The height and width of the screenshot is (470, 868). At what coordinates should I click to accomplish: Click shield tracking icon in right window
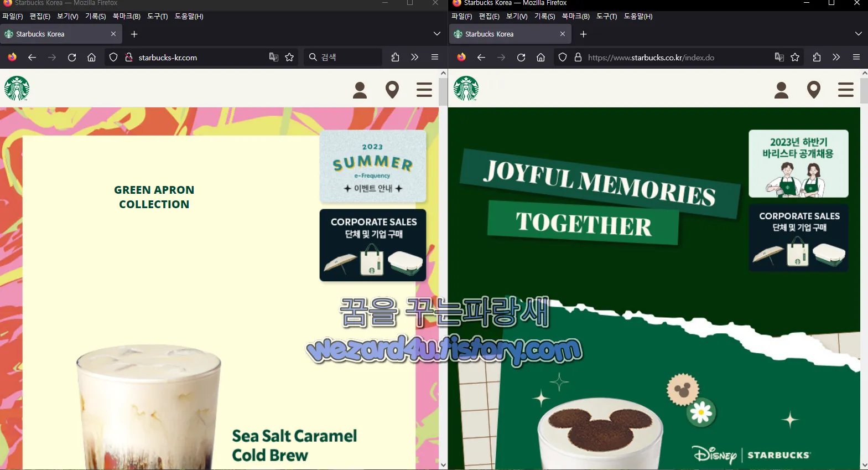click(563, 57)
